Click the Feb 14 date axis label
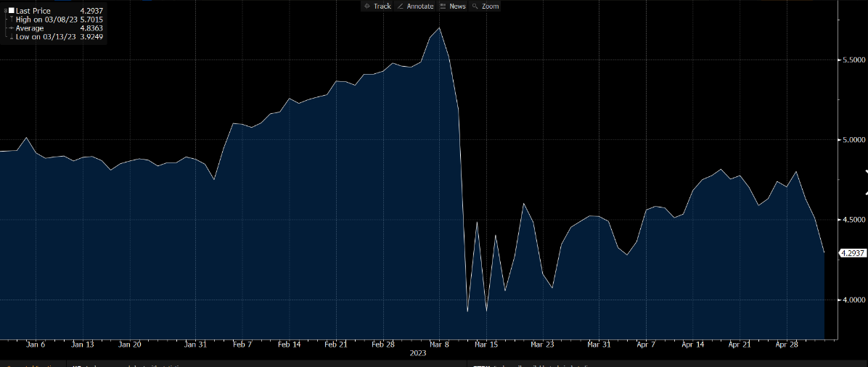The image size is (868, 367). point(290,345)
